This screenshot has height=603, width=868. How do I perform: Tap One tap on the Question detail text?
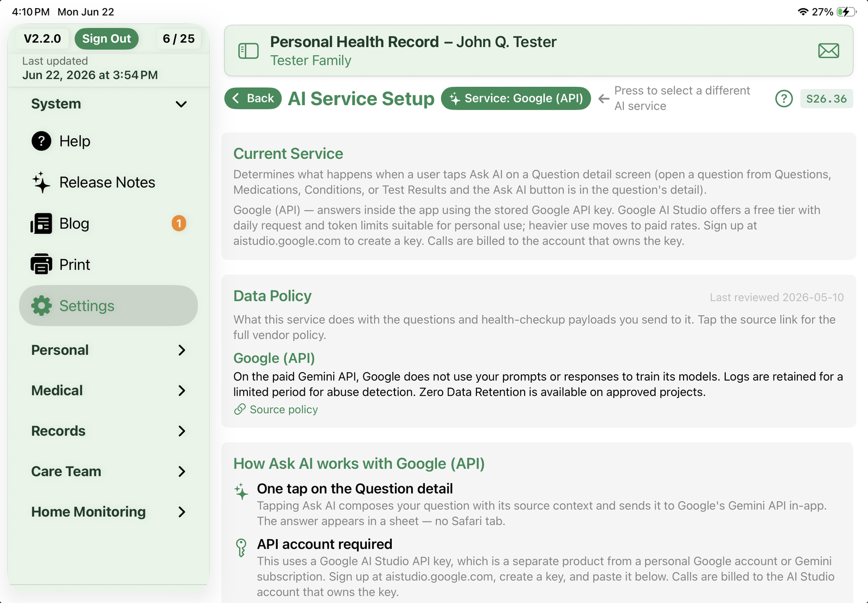(355, 489)
